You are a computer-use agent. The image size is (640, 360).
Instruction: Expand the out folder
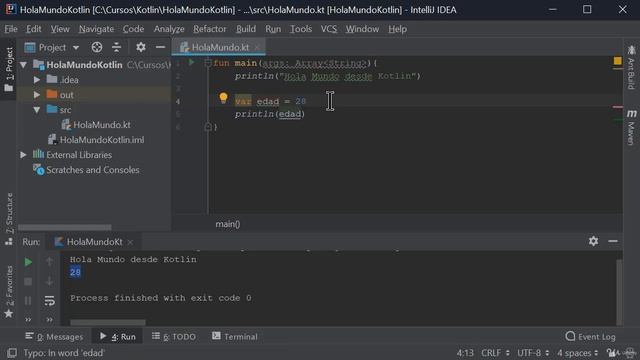tap(37, 95)
